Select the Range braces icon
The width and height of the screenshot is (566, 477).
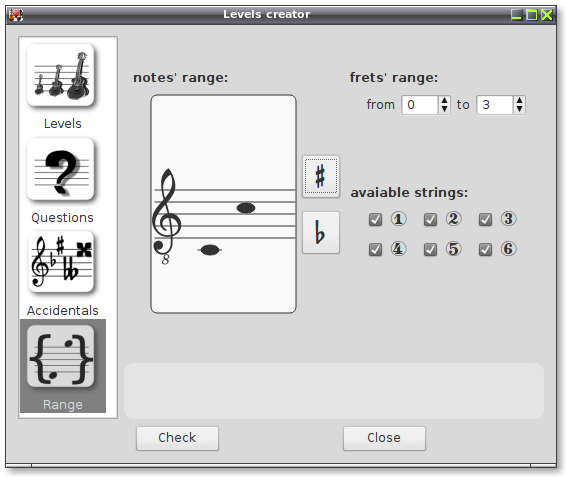(61, 356)
